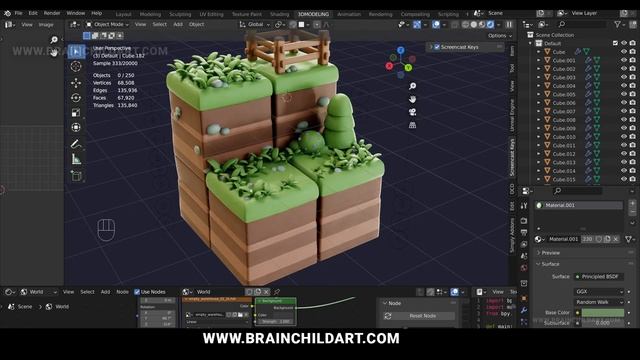Open the viewport Add menu
Viewport: 640px width, 360px height.
point(178,24)
